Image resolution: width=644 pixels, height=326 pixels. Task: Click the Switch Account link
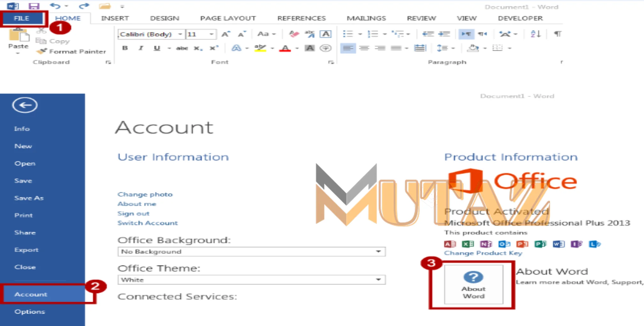coord(148,223)
